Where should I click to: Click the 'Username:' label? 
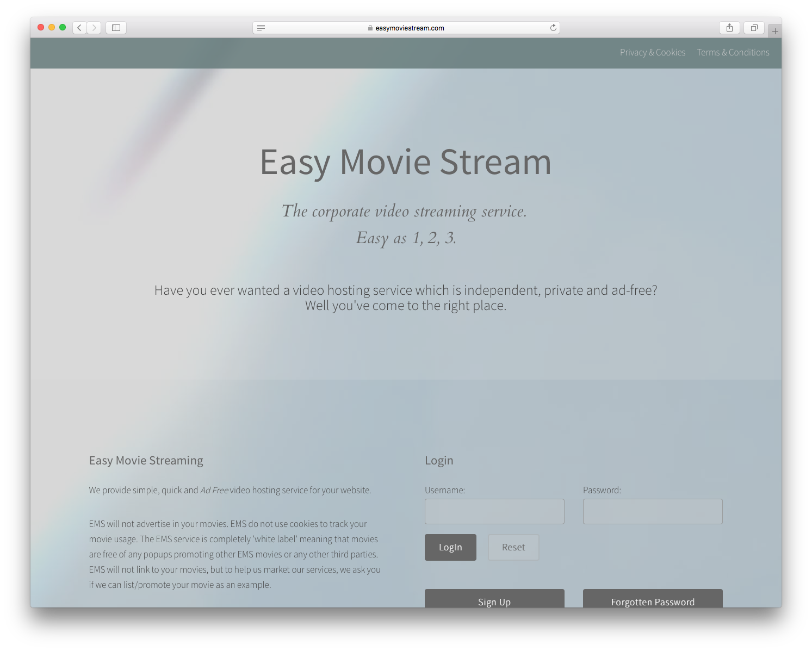tap(445, 490)
